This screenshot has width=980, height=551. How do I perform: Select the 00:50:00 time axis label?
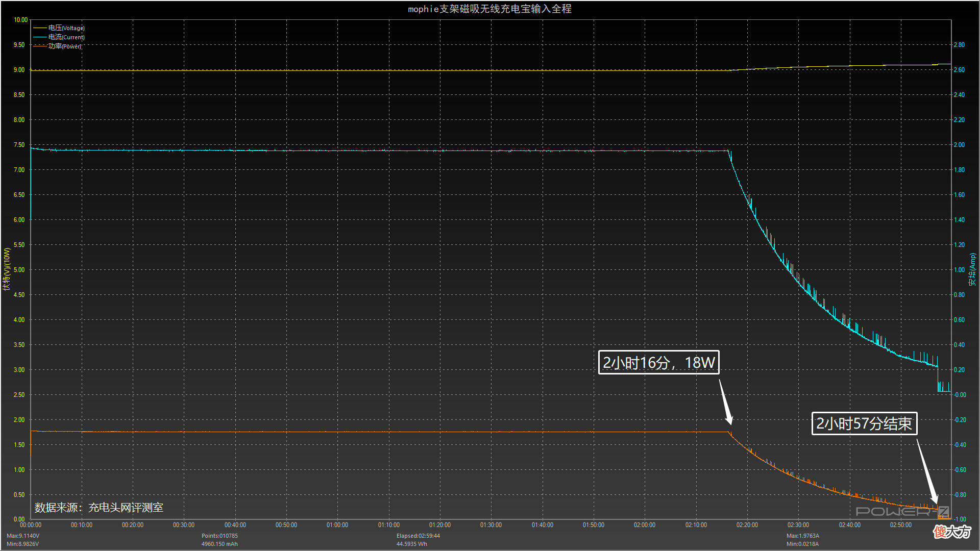coord(286,525)
